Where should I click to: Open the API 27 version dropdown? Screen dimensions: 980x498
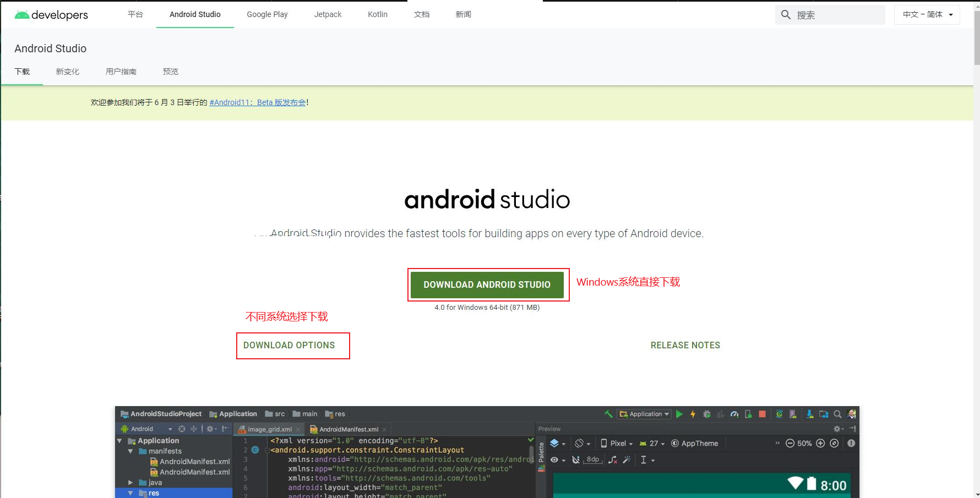click(x=652, y=444)
